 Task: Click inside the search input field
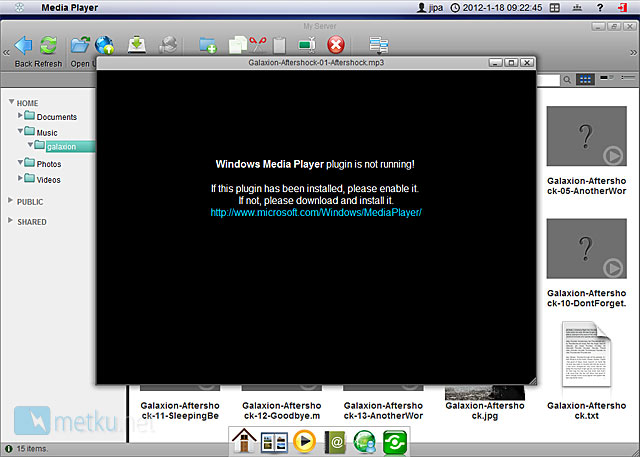(548, 80)
